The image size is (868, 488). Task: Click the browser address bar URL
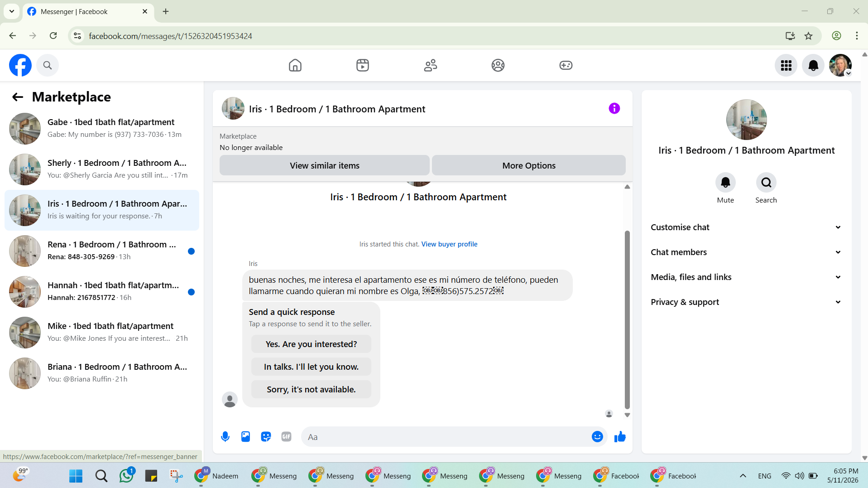[x=170, y=36]
